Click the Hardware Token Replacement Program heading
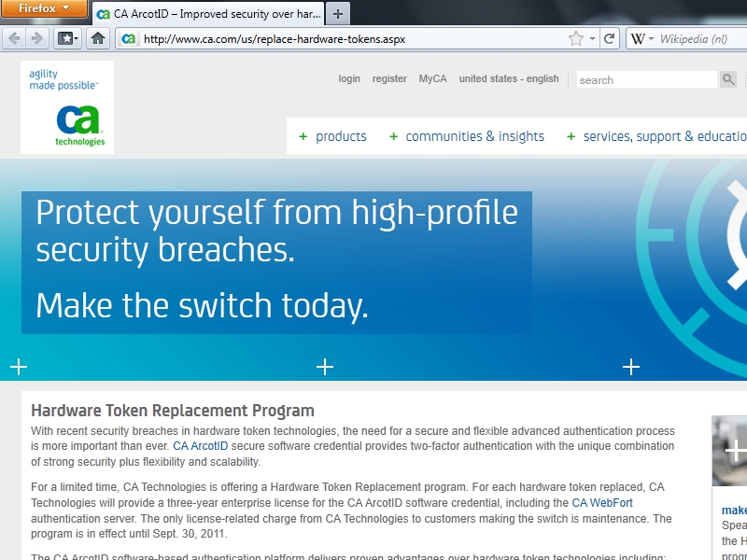This screenshot has width=747, height=560. (x=173, y=411)
